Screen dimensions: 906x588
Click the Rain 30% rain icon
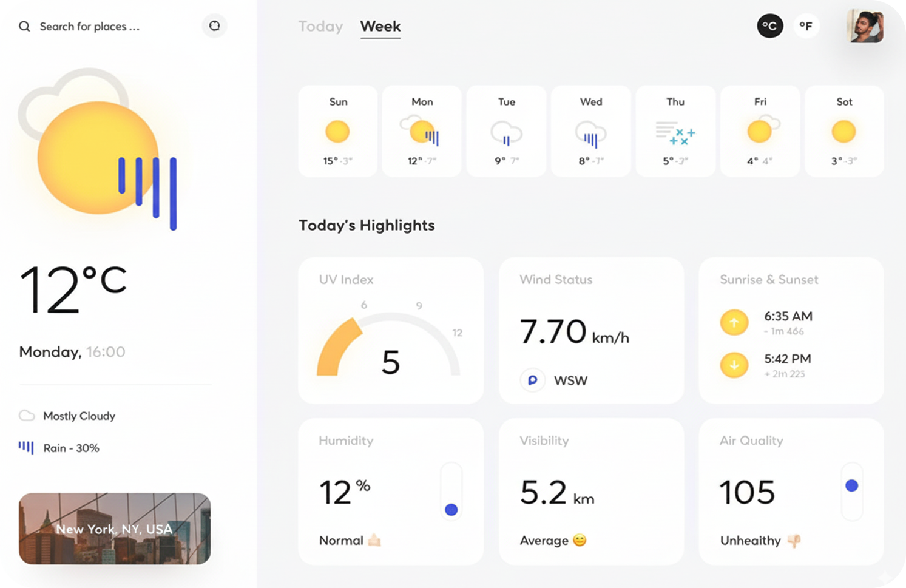click(26, 448)
